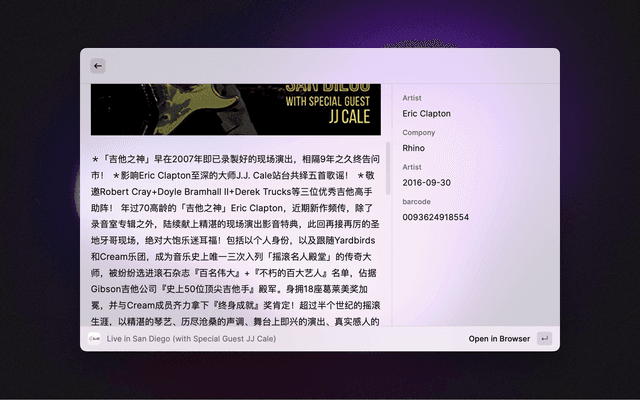
Task: Click the Company metadata label
Action: pyautogui.click(x=419, y=132)
